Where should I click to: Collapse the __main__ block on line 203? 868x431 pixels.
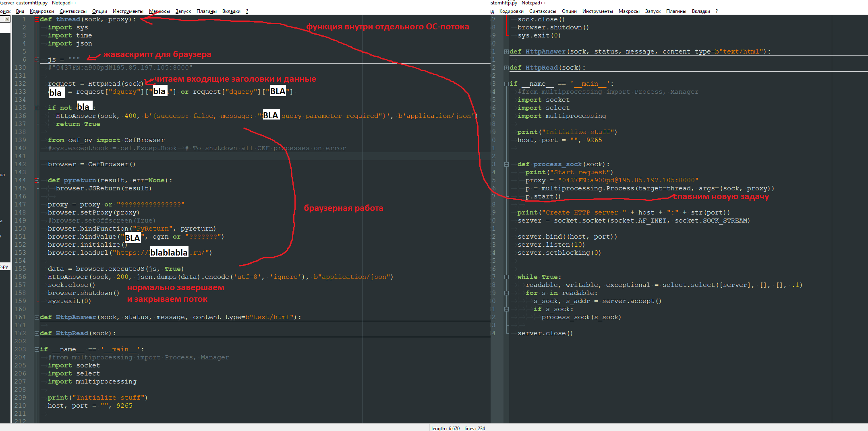click(37, 349)
